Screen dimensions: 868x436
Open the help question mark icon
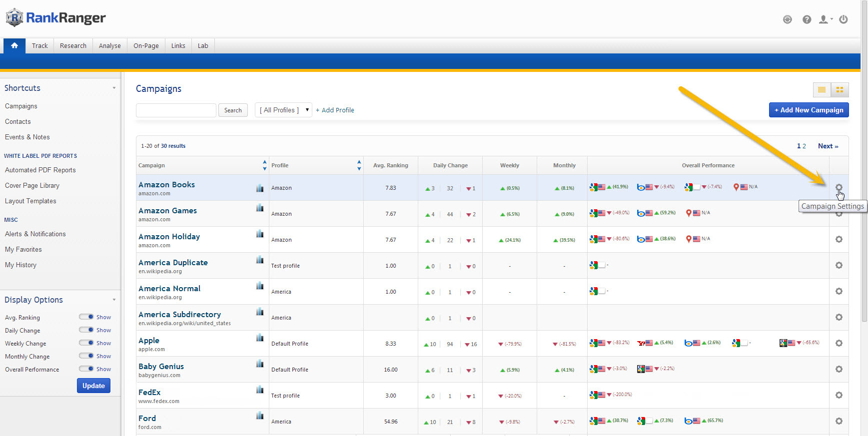[x=807, y=19]
